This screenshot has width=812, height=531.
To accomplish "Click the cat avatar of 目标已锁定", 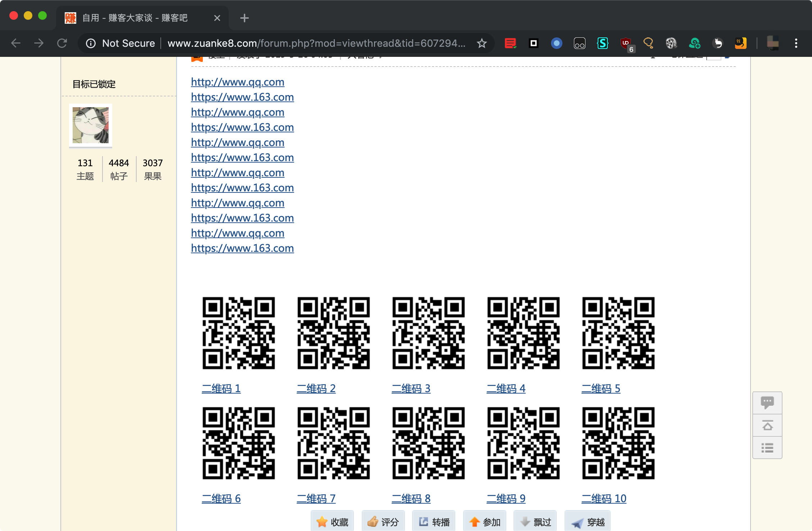I will coord(91,125).
